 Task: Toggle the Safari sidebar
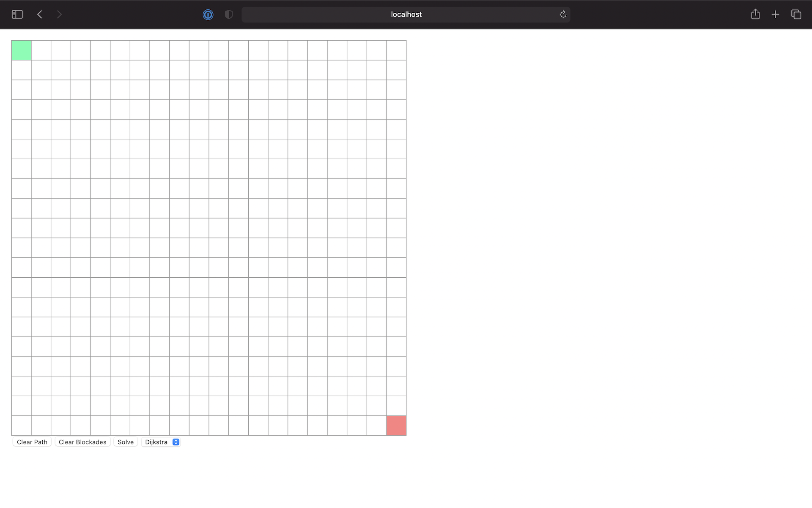tap(17, 14)
